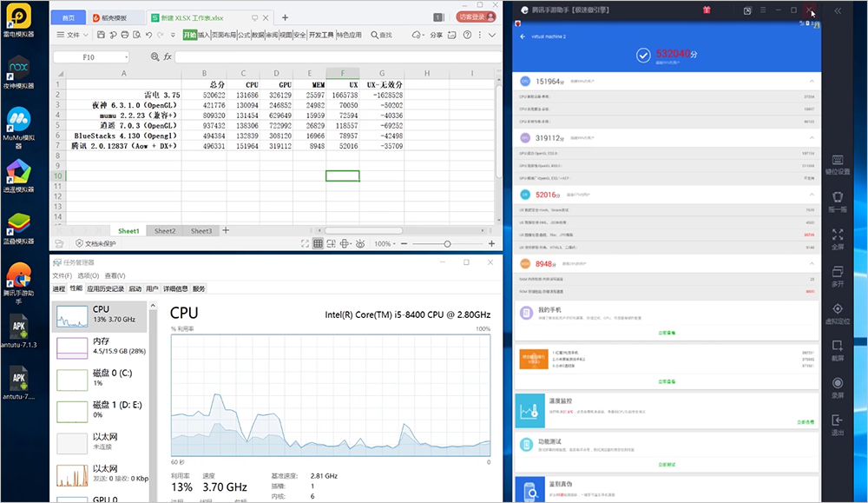Go back using AnTuTu back arrow
This screenshot has width=868, height=503.
[523, 36]
